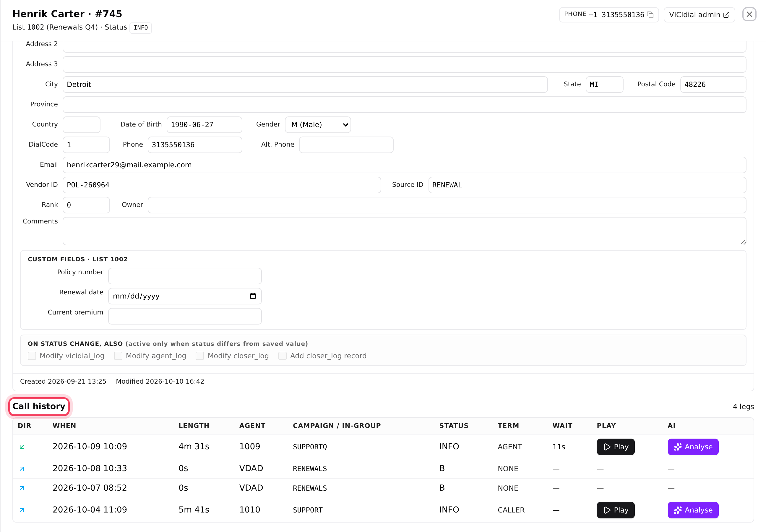The image size is (766, 532).
Task: Close the lead detail dialog
Action: (x=749, y=14)
